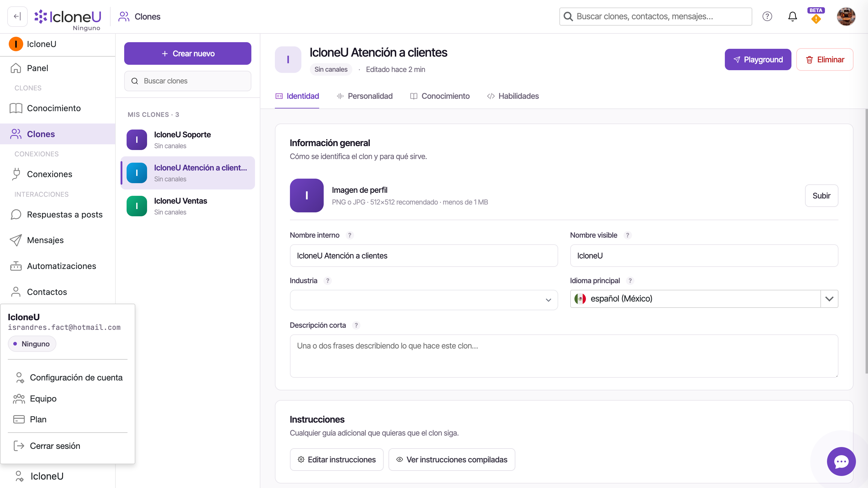Click Ver instrucciones compiladas button

pos(451,459)
